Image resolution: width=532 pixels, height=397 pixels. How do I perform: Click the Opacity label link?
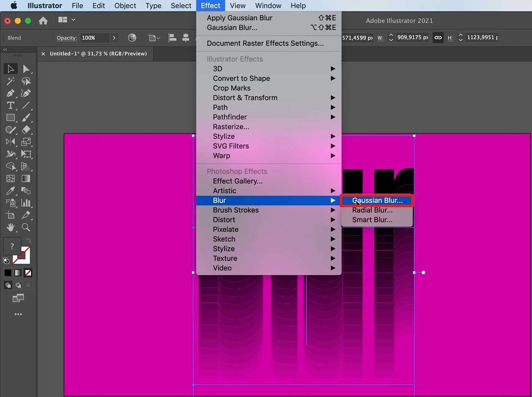tap(67, 38)
